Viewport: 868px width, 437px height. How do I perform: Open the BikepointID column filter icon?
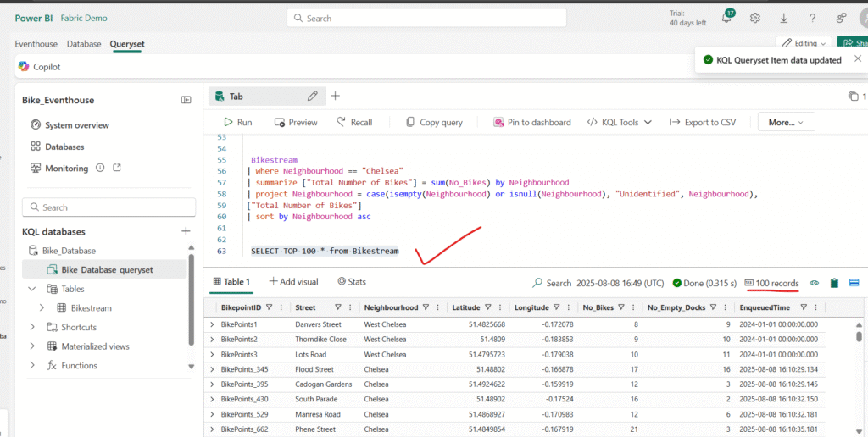pyautogui.click(x=270, y=307)
